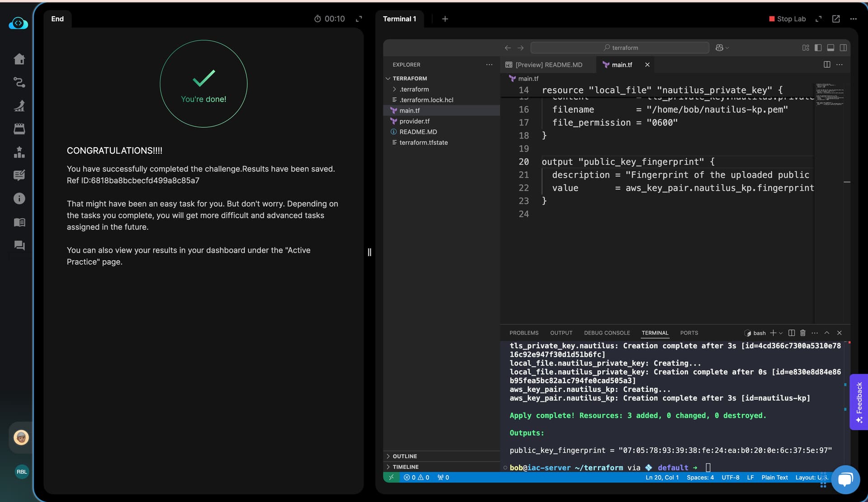Open the chat bubble support widget
The image size is (868, 502).
click(x=845, y=479)
